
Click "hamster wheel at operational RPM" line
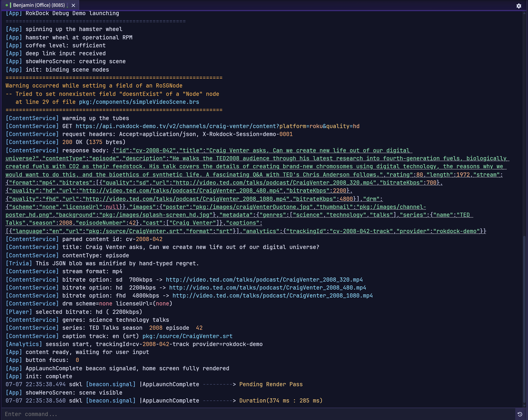pyautogui.click(x=69, y=37)
